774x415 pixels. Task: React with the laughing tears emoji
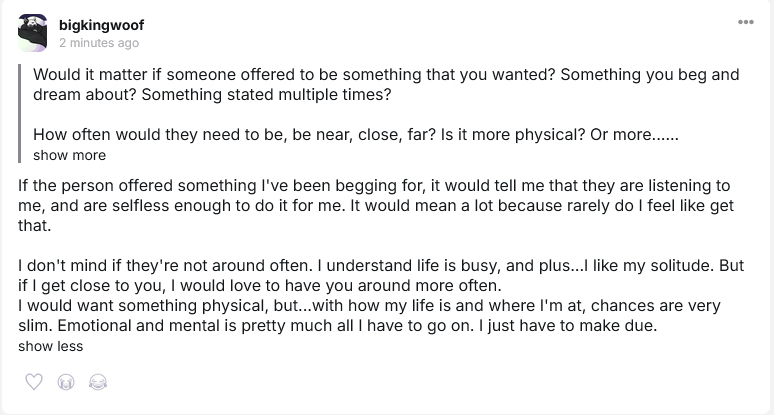tap(97, 382)
